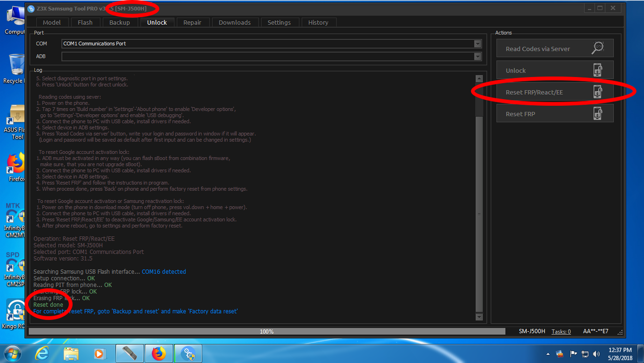Click the USB cable taskbar application
The height and width of the screenshot is (363, 644).
tap(130, 353)
